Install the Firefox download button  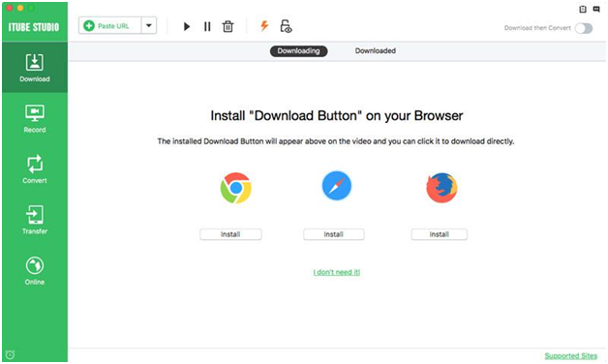(x=439, y=234)
